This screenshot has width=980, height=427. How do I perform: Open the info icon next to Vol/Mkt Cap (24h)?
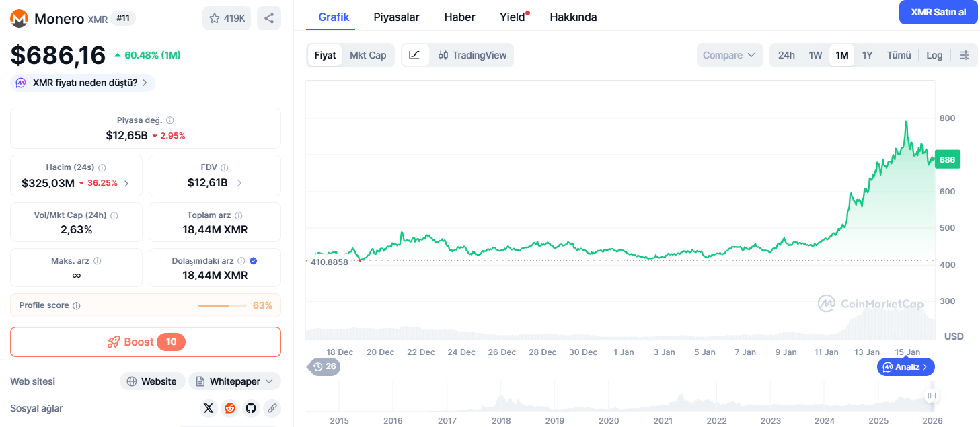(x=114, y=215)
